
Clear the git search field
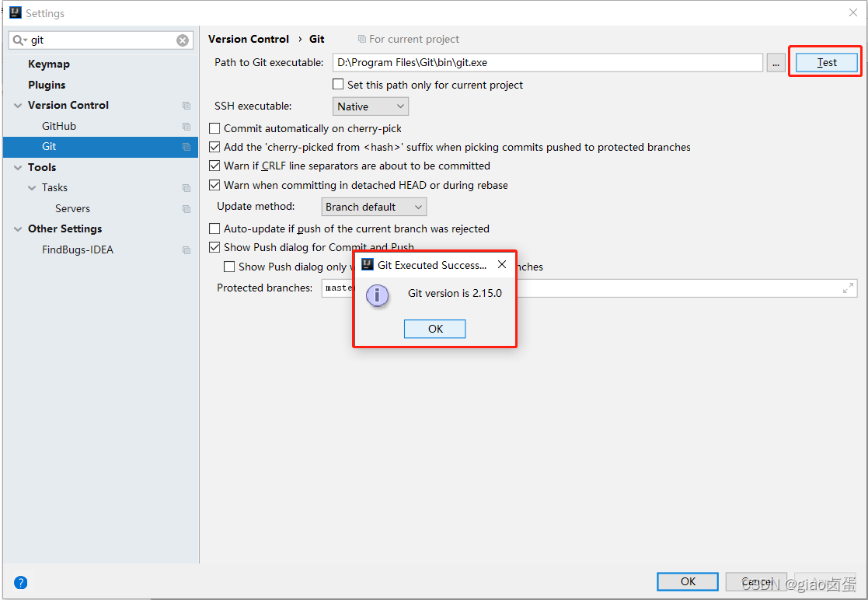pos(183,40)
